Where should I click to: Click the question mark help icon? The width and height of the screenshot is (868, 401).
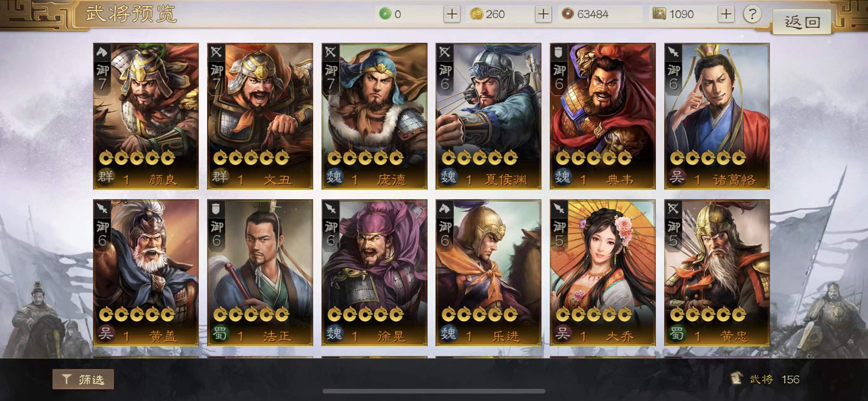click(752, 14)
